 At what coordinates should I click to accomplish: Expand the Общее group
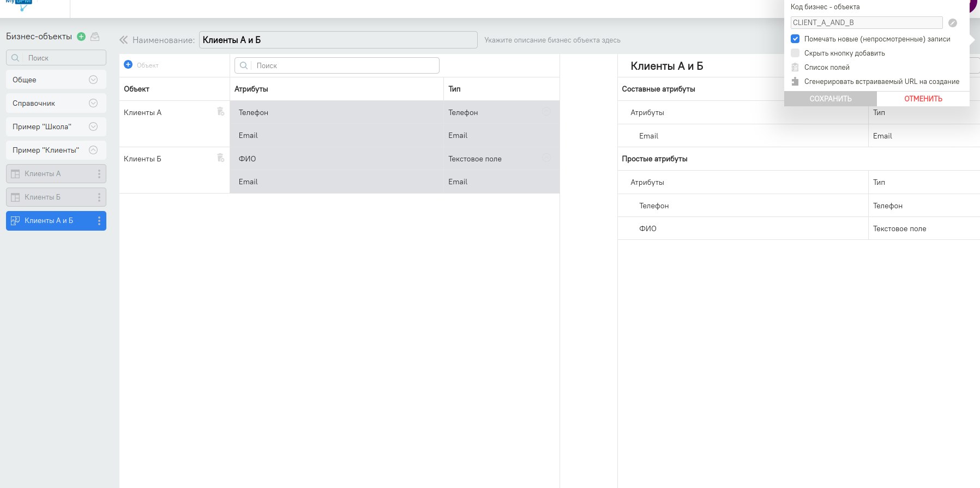(x=93, y=80)
